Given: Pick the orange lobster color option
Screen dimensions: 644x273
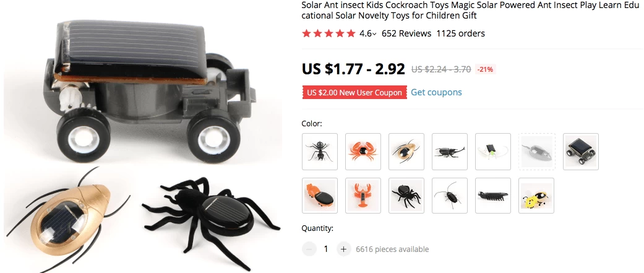Looking at the screenshot, I should point(363,195).
